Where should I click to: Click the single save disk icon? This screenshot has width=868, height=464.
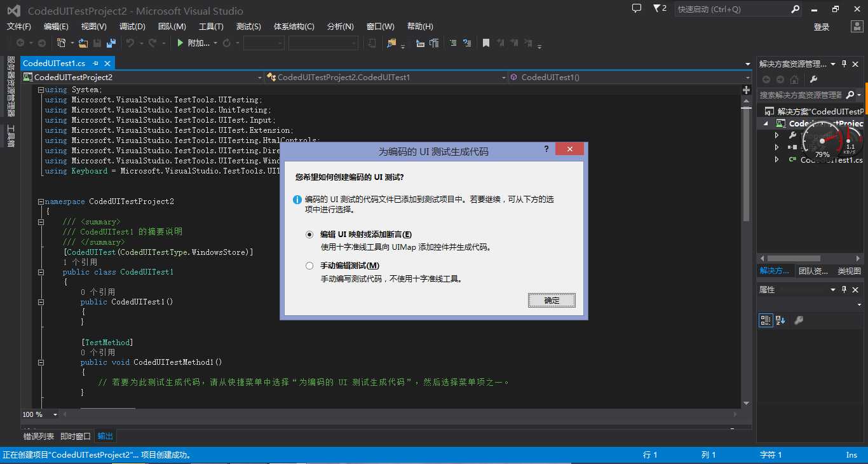[97, 43]
